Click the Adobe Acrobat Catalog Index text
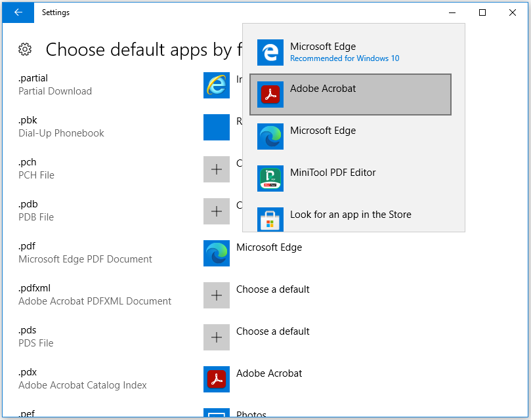The image size is (531, 420). tap(83, 385)
